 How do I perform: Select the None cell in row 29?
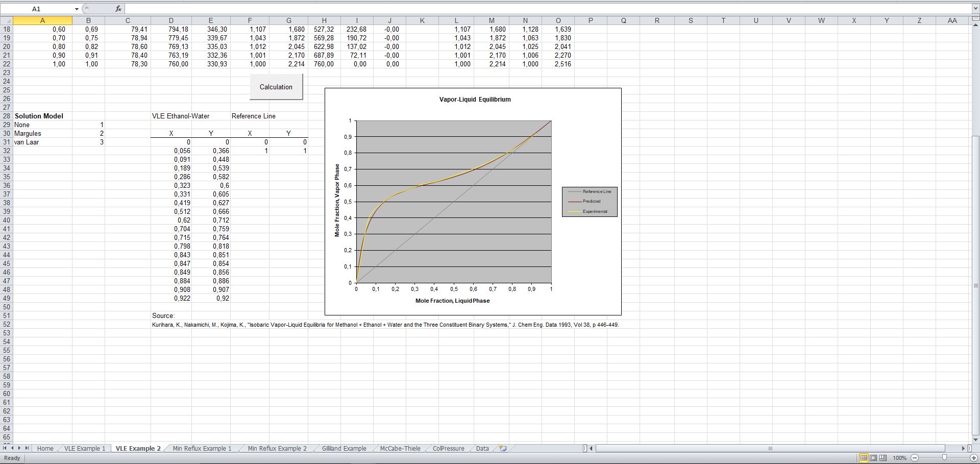coord(43,125)
